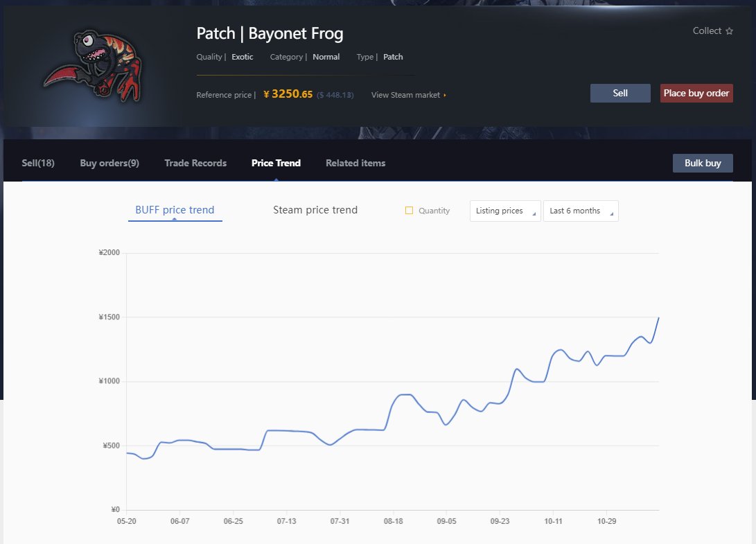Image resolution: width=756 pixels, height=544 pixels.
Task: Click the ¥1000 axis label
Action: pyautogui.click(x=109, y=381)
